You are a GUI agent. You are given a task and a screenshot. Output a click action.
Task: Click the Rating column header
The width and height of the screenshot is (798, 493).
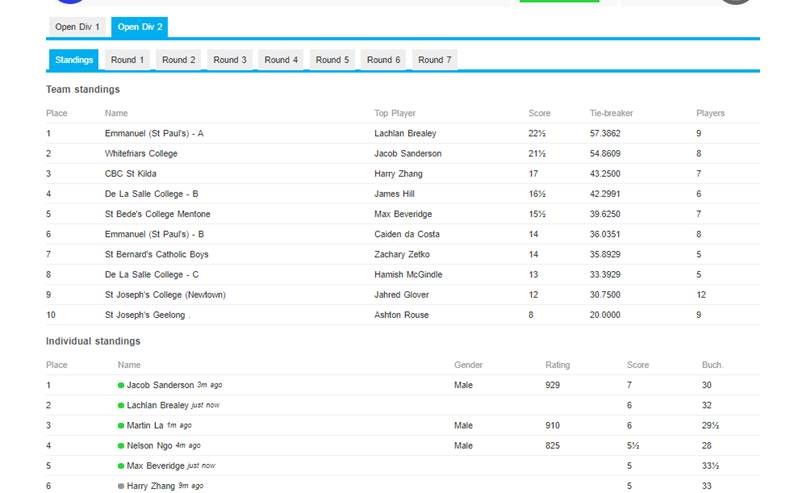coord(558,365)
